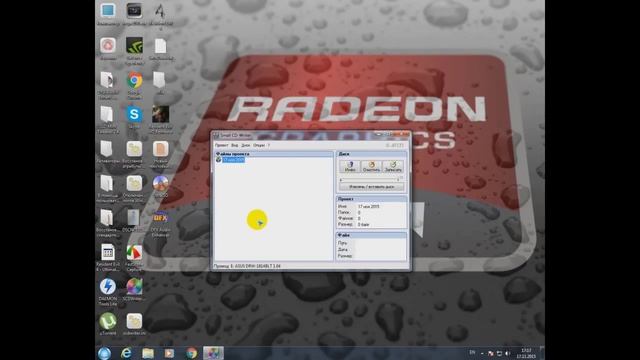Click the disc icon beside project root
Image resolution: width=640 pixels, height=360 pixels.
(219, 160)
